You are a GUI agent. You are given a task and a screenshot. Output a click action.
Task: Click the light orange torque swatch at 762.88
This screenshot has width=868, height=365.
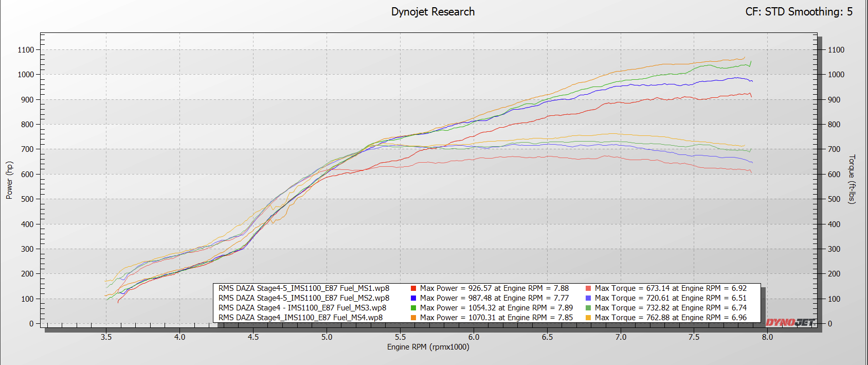pos(588,318)
